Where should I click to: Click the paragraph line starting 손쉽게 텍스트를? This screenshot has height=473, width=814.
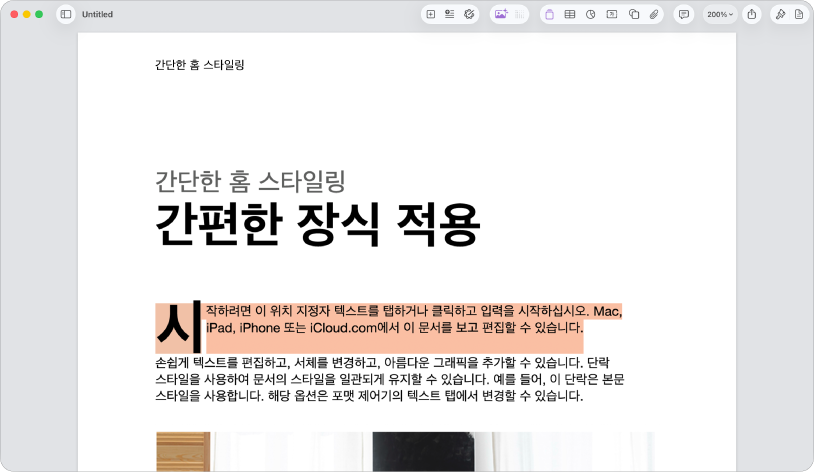382,362
